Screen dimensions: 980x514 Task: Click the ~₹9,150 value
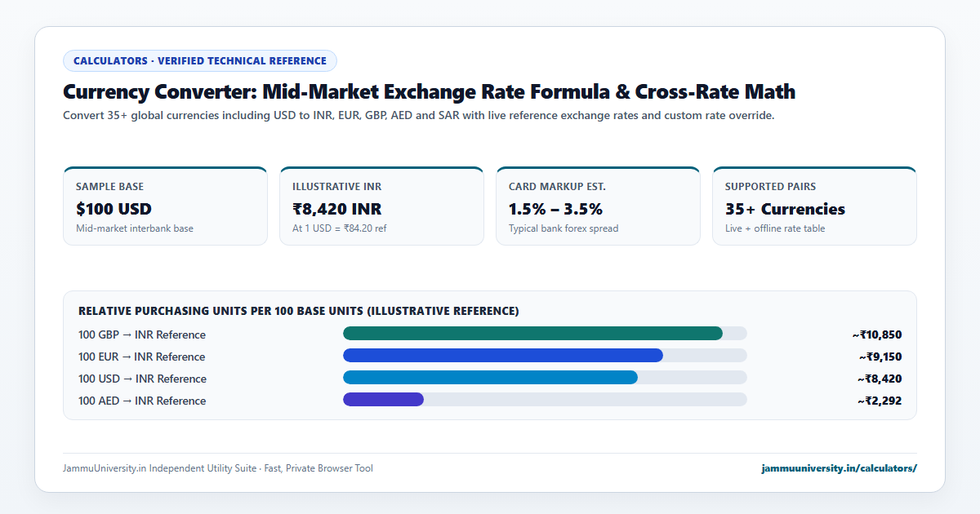pos(880,357)
